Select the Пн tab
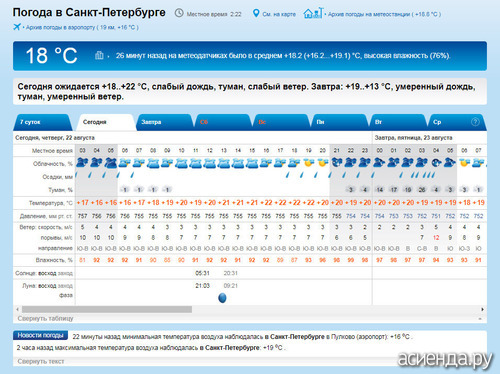This screenshot has width=500, height=374. 339,122
